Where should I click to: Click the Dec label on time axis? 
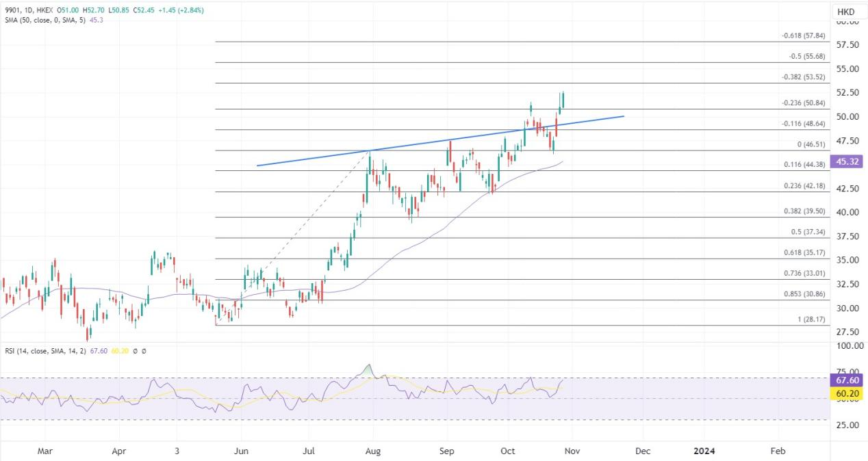pyautogui.click(x=643, y=451)
